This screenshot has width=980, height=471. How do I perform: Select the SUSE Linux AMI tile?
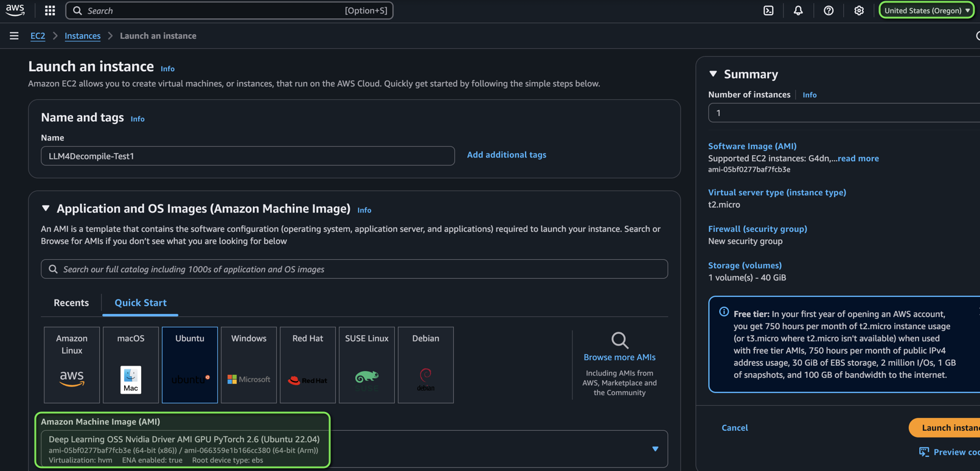pos(367,365)
